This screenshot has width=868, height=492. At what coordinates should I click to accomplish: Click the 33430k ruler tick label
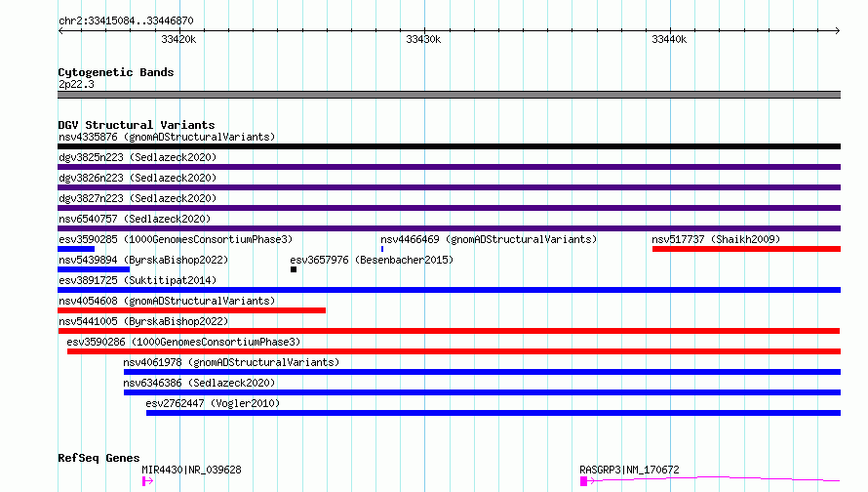click(423, 39)
